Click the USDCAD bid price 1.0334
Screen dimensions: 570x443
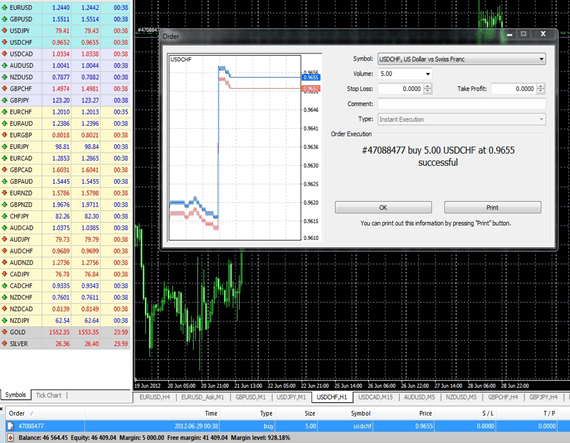(60, 54)
